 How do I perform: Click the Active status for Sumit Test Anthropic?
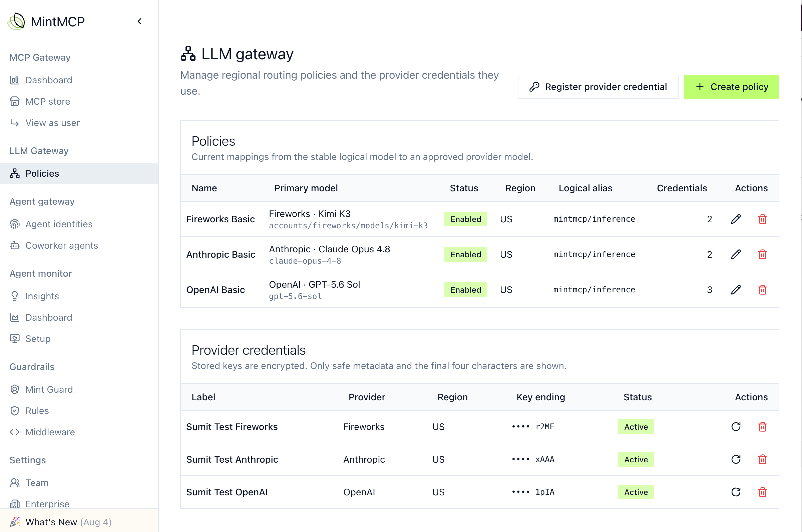pyautogui.click(x=636, y=459)
